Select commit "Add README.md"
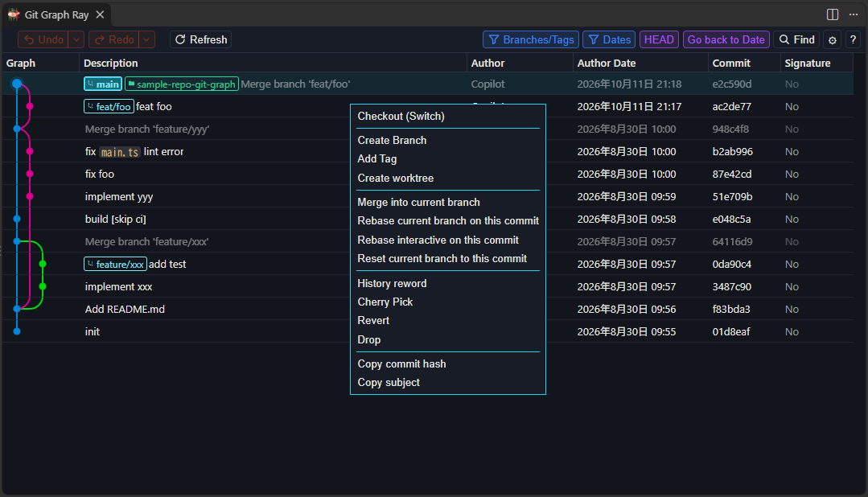The image size is (868, 497). [x=125, y=310]
